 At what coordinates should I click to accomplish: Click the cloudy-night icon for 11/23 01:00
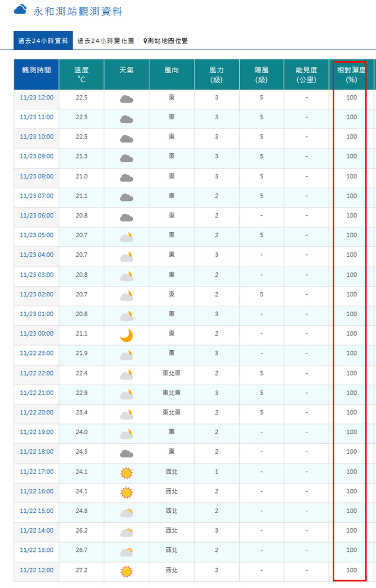pos(126,316)
